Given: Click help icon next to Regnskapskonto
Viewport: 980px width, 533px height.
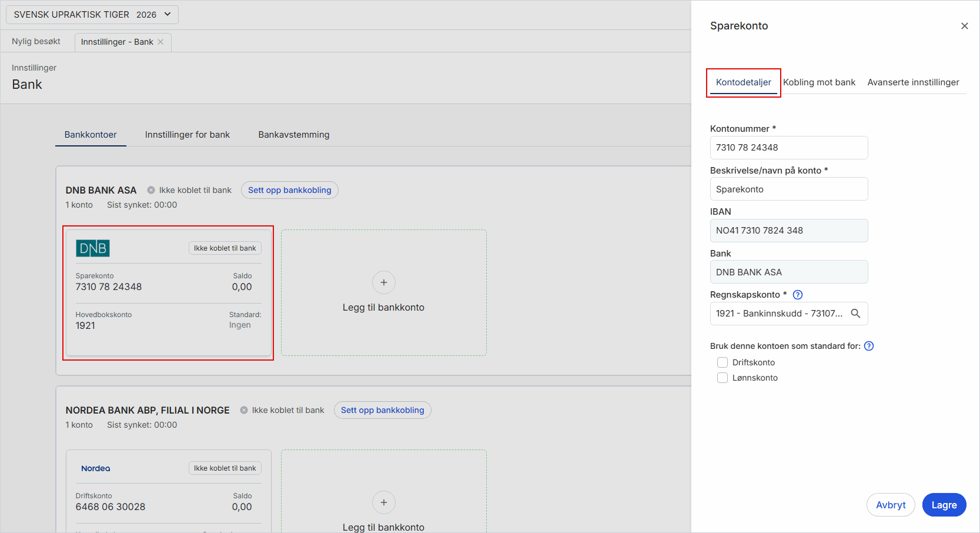Looking at the screenshot, I should tap(798, 295).
